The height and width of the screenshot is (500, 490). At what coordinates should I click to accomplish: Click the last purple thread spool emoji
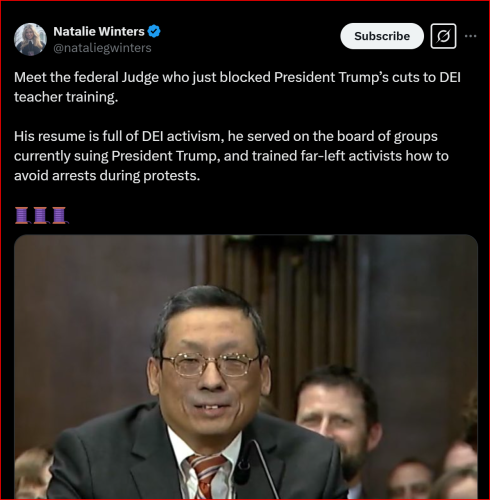click(60, 215)
